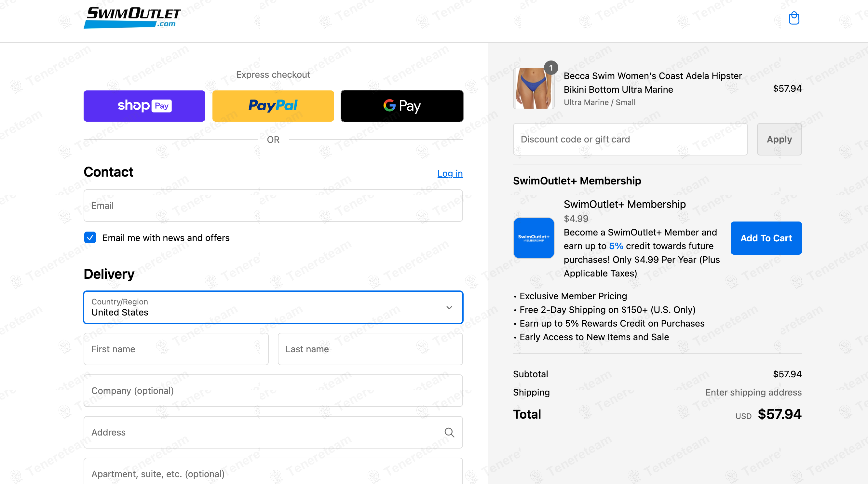Add SwimOutlet+ Membership to cart
The height and width of the screenshot is (484, 868).
coord(766,238)
